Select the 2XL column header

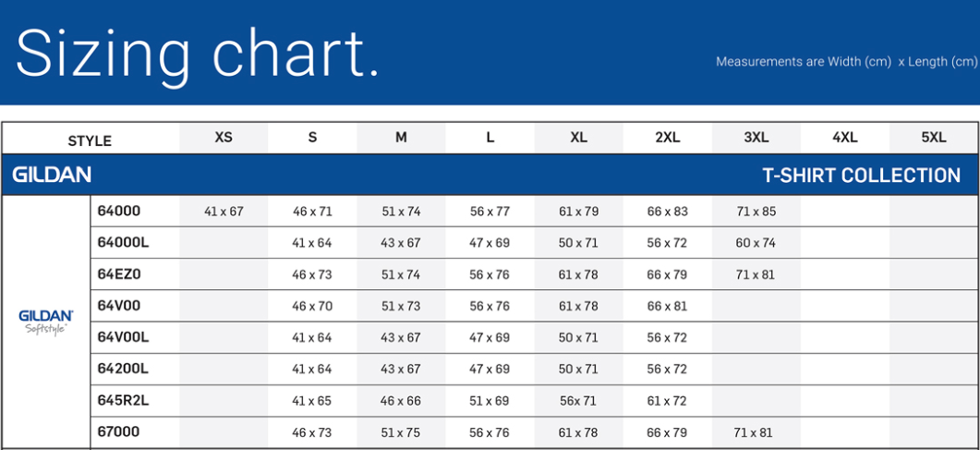(667, 138)
